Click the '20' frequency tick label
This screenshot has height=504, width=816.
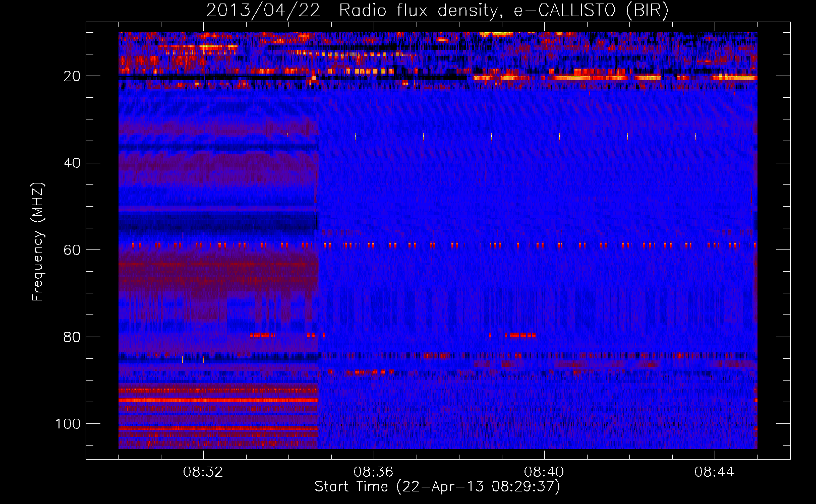(72, 76)
